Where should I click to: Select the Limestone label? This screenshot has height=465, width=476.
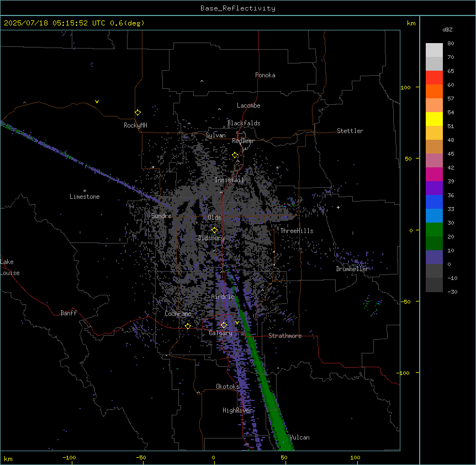pos(84,197)
